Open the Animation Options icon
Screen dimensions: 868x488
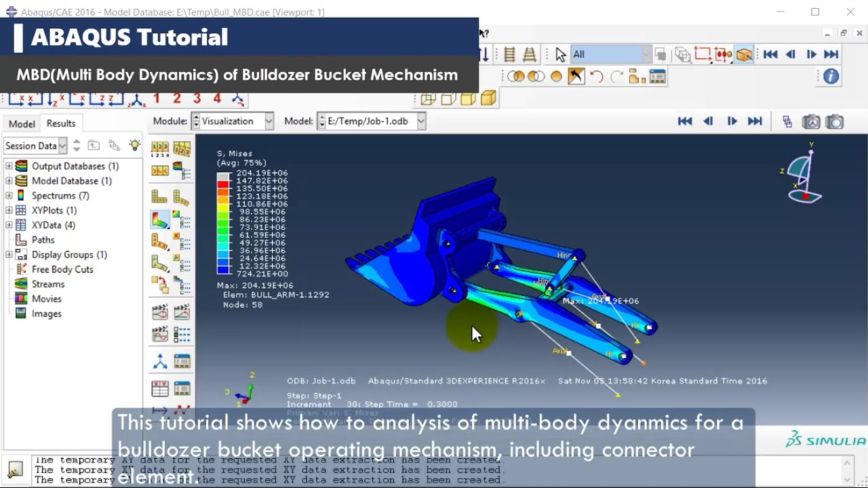coord(181,334)
